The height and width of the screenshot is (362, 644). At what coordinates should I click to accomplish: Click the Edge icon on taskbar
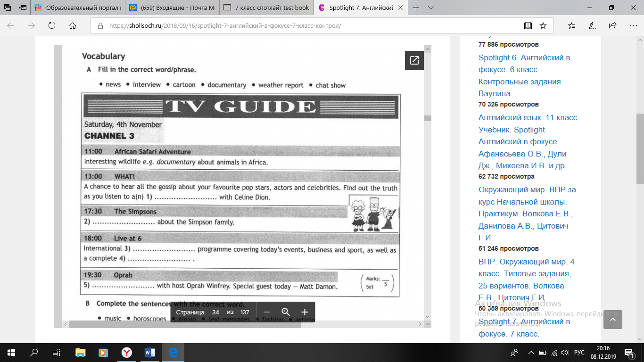(x=173, y=352)
